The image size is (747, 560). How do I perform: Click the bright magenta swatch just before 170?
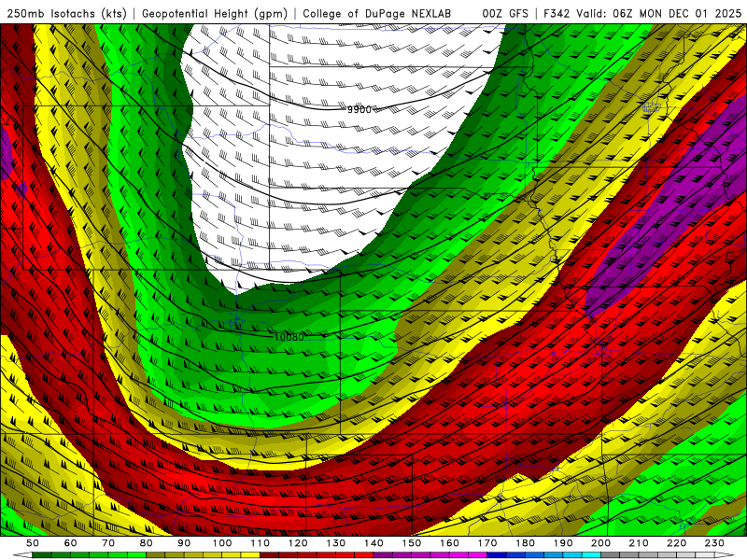[x=478, y=555]
